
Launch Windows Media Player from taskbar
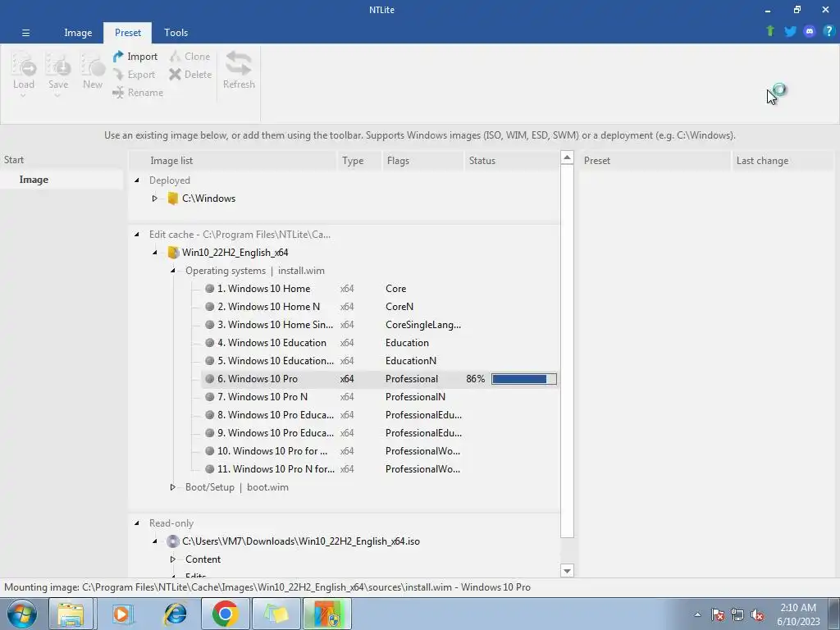(x=121, y=614)
